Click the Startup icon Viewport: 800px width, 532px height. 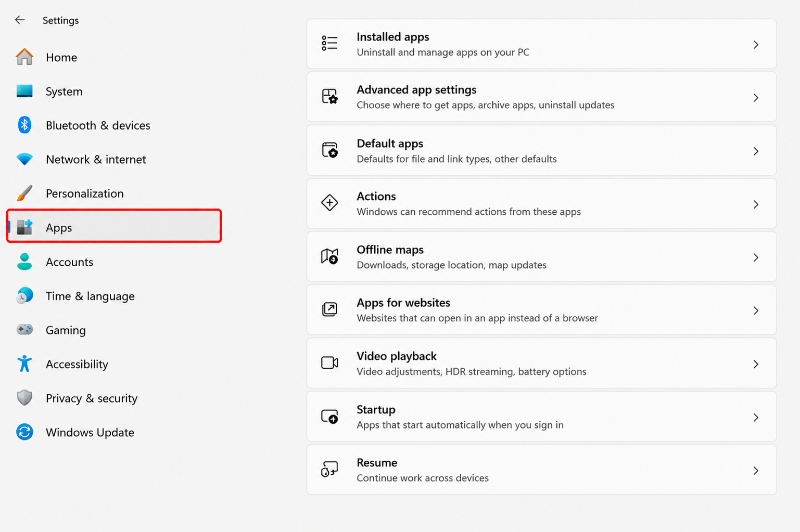[x=330, y=416]
